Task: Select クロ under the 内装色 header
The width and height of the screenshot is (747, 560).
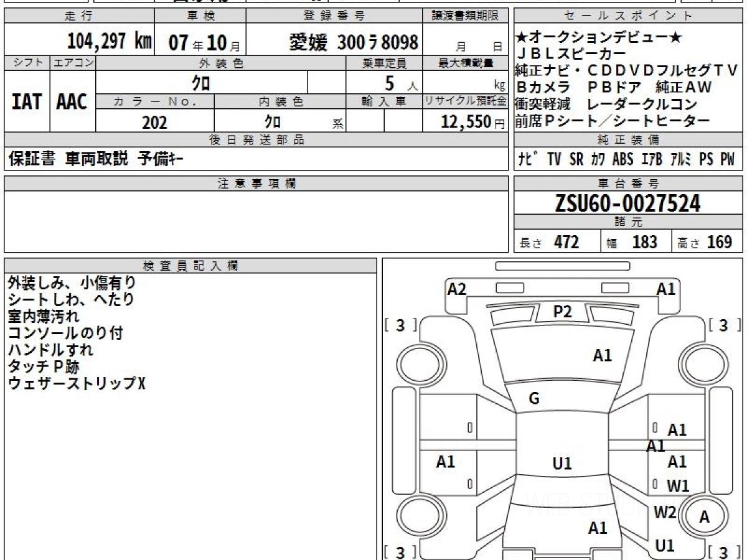Action: [x=273, y=121]
